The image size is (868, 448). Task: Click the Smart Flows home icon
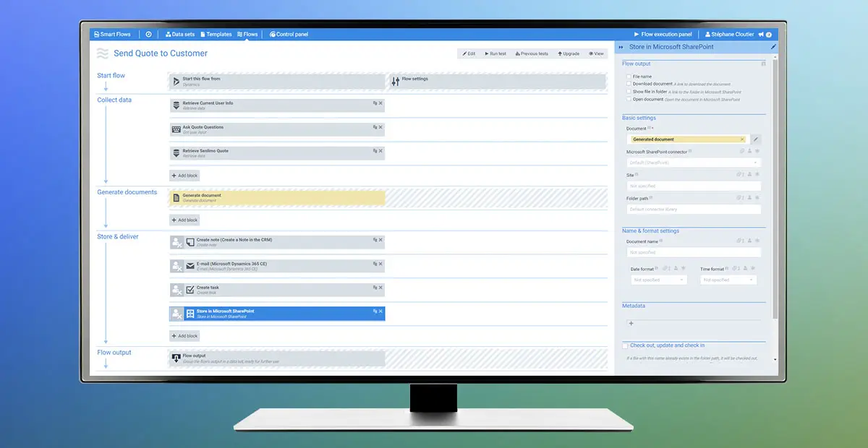pyautogui.click(x=96, y=34)
